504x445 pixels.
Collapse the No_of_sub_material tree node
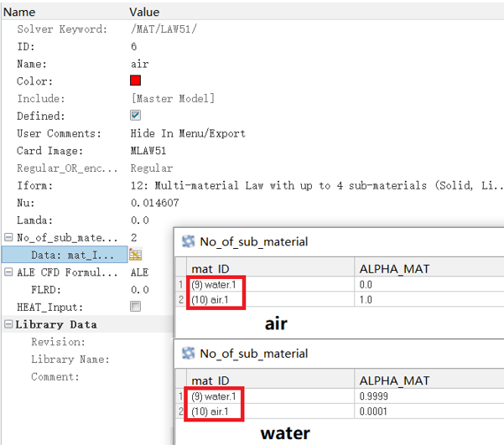point(8,238)
